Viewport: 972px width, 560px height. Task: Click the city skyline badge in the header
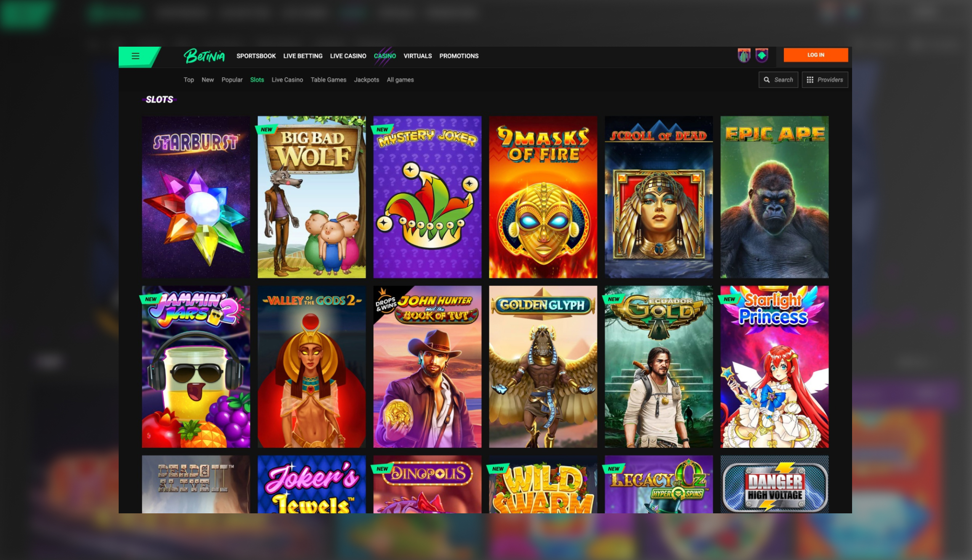pos(745,55)
